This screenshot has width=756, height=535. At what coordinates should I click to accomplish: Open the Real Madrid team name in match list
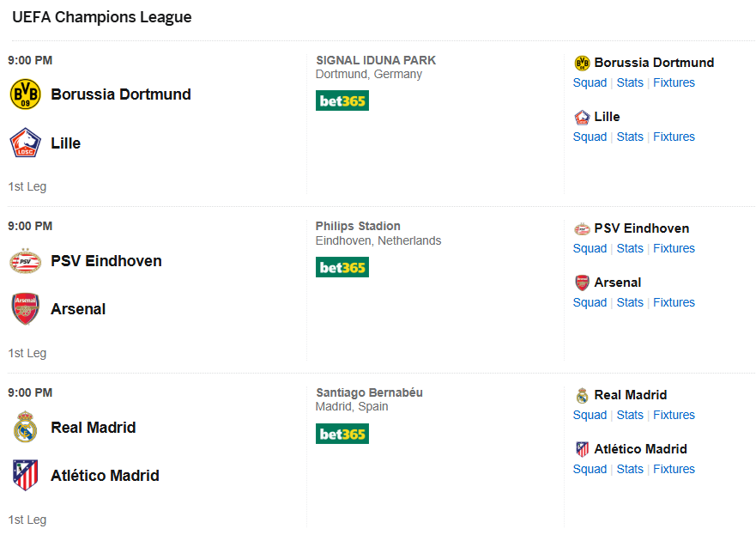94,428
